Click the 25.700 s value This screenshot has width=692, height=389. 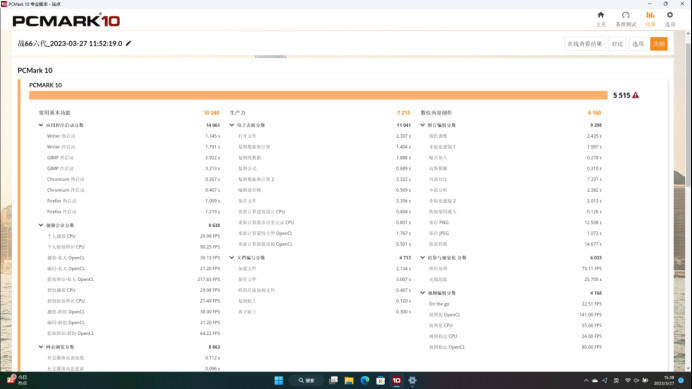click(593, 279)
